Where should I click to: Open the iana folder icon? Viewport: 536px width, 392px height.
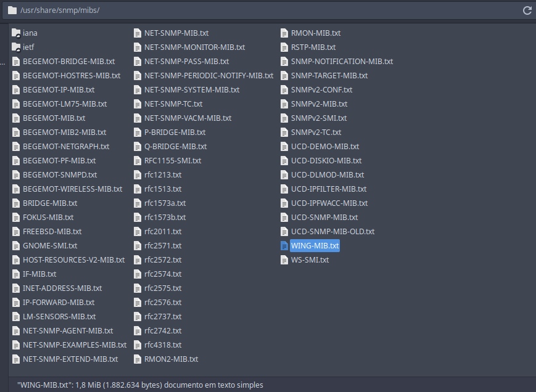click(16, 33)
